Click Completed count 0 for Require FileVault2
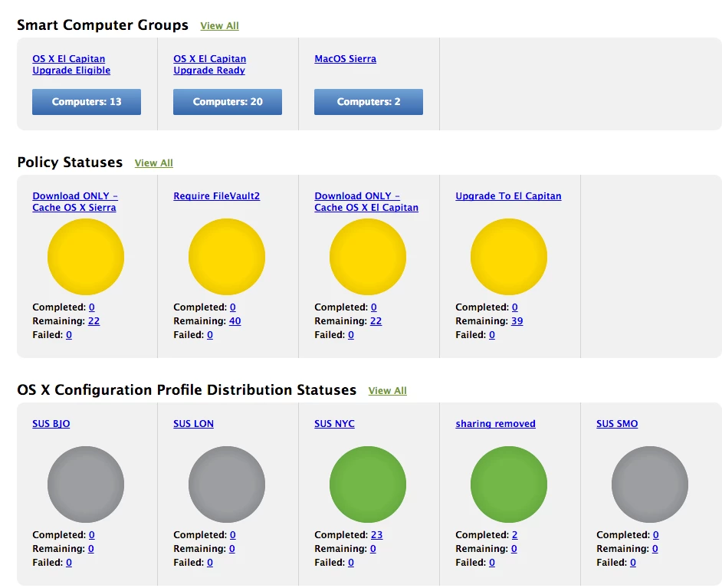The width and height of the screenshot is (722, 588). click(x=232, y=307)
